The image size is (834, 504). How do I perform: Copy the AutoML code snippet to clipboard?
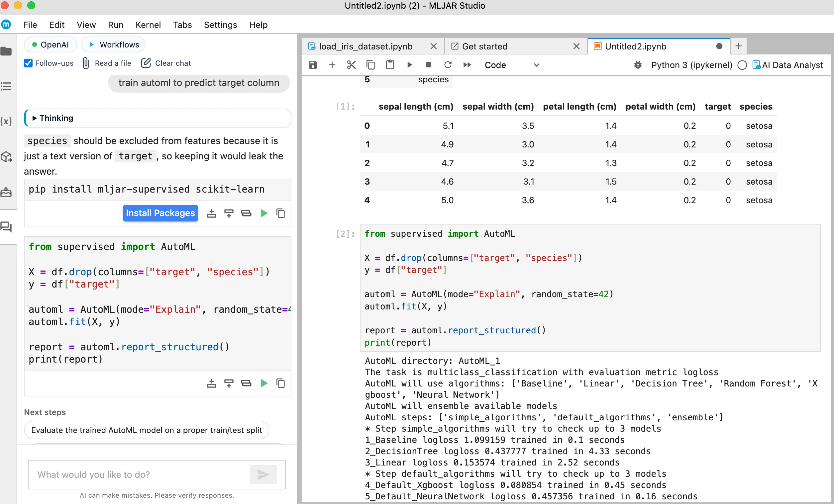(x=280, y=383)
